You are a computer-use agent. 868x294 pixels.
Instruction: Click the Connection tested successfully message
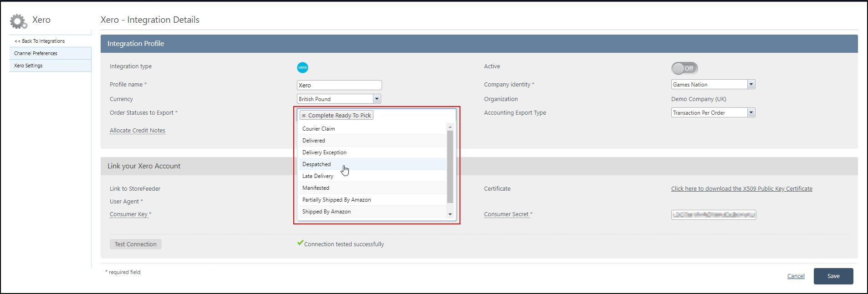click(344, 244)
